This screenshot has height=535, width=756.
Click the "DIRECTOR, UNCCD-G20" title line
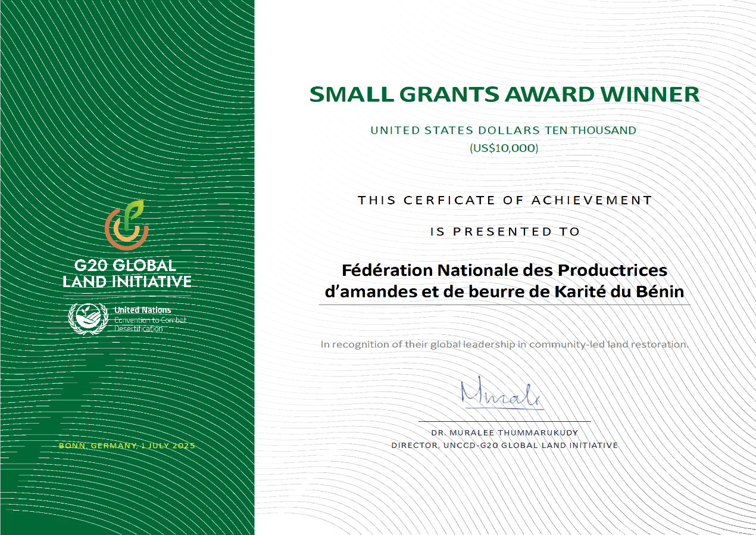(x=504, y=445)
